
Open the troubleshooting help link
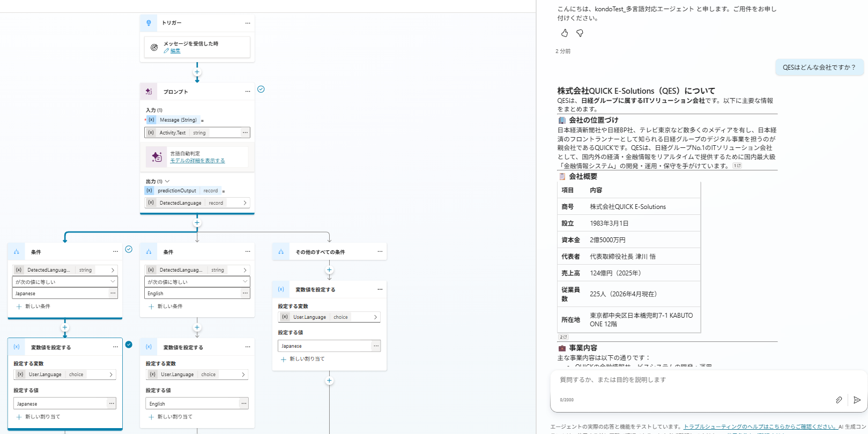pyautogui.click(x=760, y=426)
